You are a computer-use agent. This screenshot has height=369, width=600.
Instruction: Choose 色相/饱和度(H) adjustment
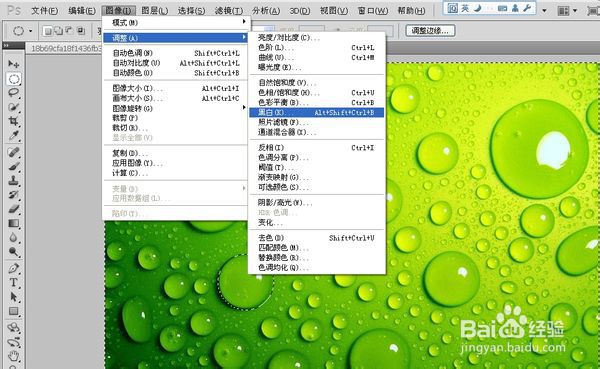[316, 93]
